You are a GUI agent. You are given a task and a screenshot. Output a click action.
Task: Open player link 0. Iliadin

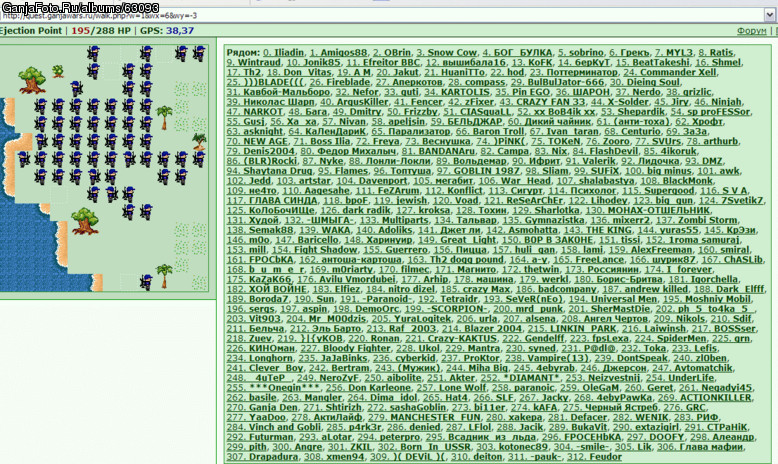click(283, 52)
